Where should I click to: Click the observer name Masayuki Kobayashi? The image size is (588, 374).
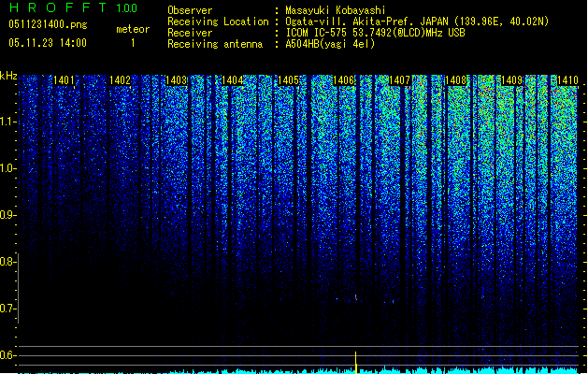coord(336,10)
